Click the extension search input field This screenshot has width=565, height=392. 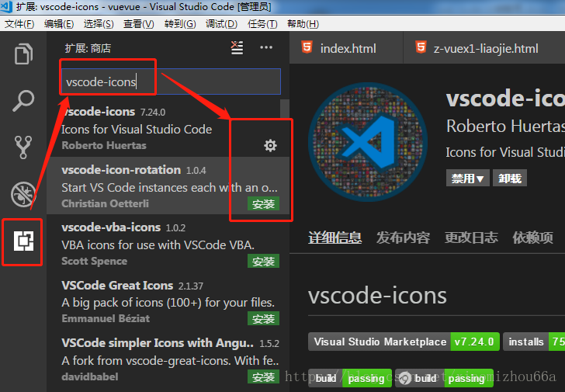[x=171, y=82]
